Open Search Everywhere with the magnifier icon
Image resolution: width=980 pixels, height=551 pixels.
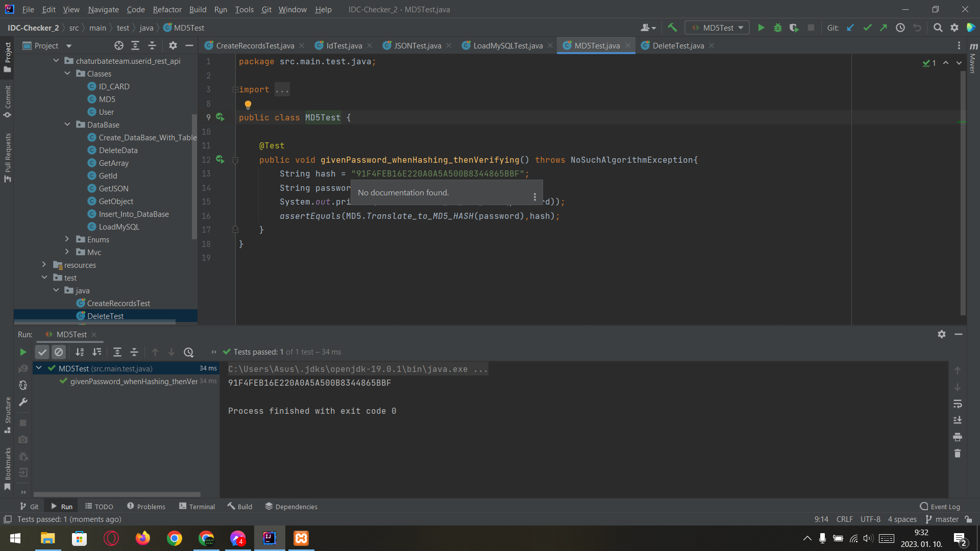click(938, 28)
